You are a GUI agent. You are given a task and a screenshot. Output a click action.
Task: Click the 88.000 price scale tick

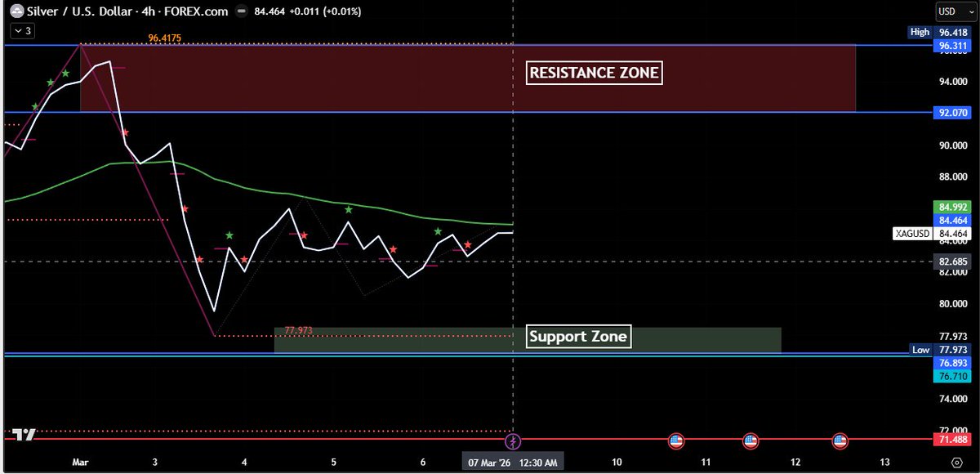[955, 176]
